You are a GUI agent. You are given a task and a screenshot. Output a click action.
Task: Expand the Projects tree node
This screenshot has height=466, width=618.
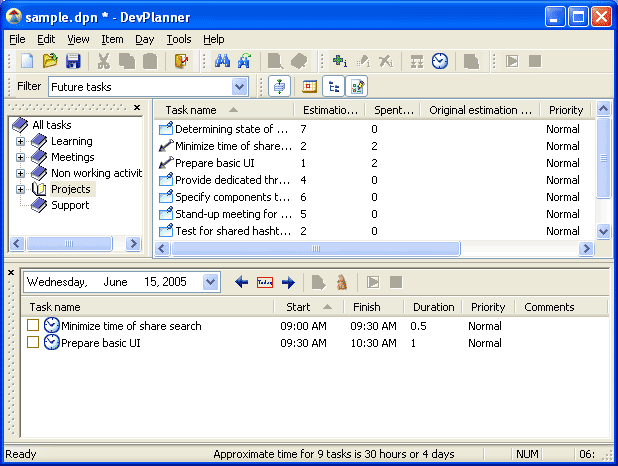pyautogui.click(x=20, y=190)
